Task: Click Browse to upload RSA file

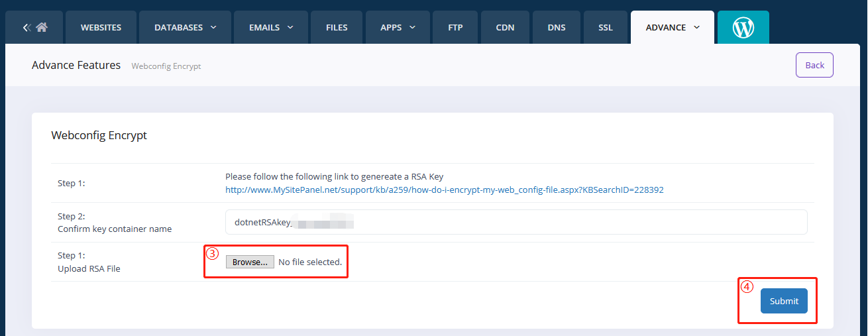Action: 250,262
